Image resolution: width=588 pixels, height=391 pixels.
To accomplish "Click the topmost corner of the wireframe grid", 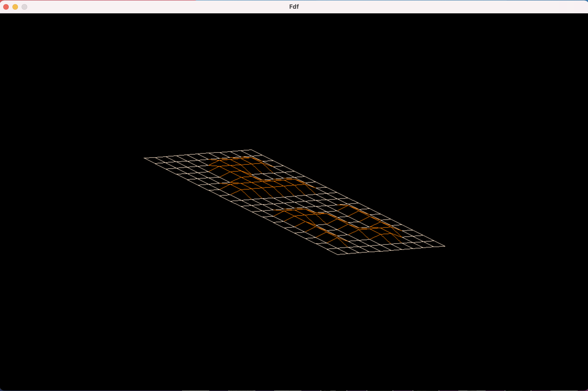I will click(251, 150).
